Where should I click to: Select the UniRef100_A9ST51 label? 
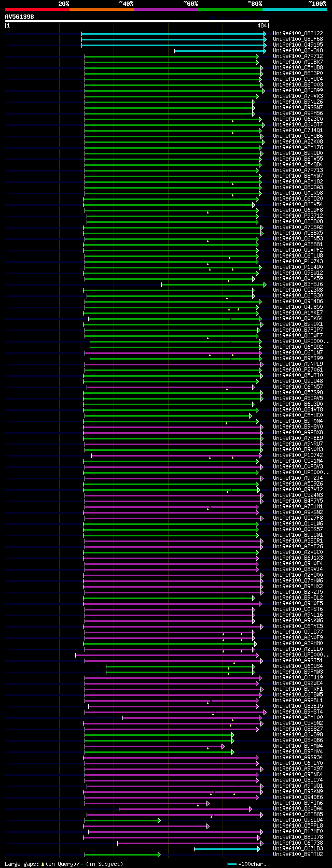[x=298, y=660]
